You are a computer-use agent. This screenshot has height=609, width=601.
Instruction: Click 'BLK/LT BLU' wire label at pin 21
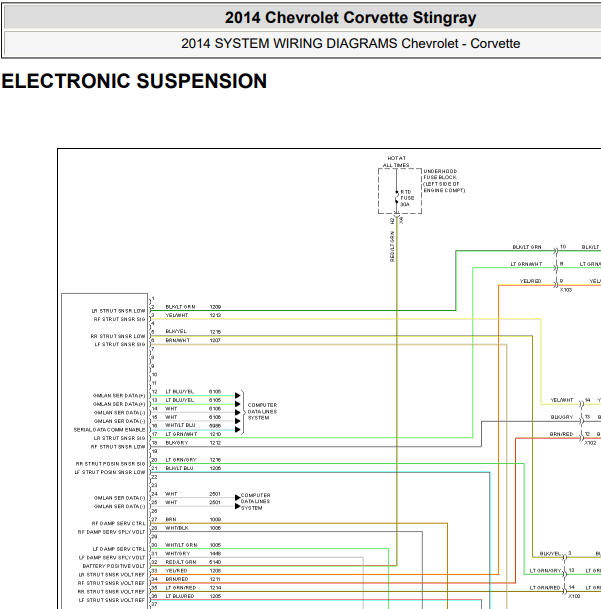(x=179, y=468)
